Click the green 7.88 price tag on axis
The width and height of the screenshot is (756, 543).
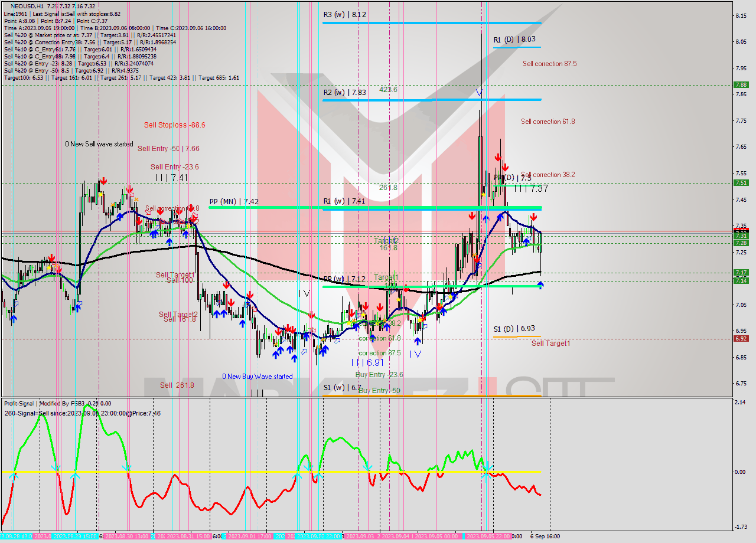[x=741, y=85]
